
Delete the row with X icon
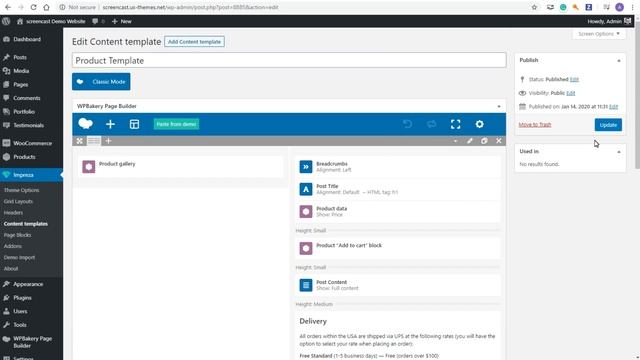[x=499, y=141]
